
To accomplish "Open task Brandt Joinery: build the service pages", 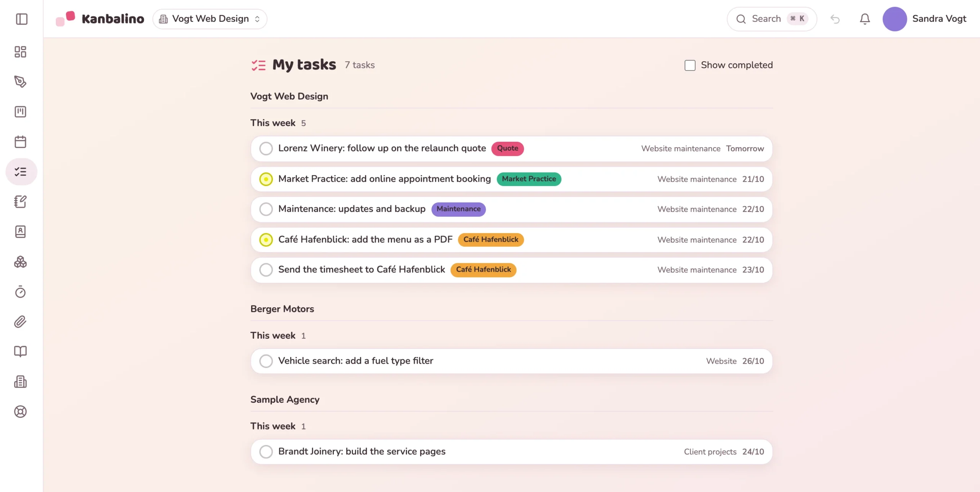I will tap(511, 452).
